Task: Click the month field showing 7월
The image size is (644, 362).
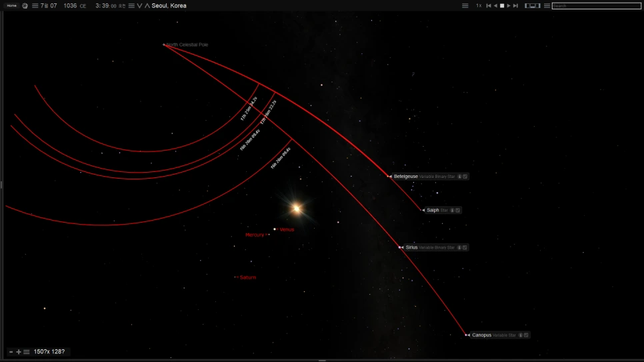Action: coord(45,6)
